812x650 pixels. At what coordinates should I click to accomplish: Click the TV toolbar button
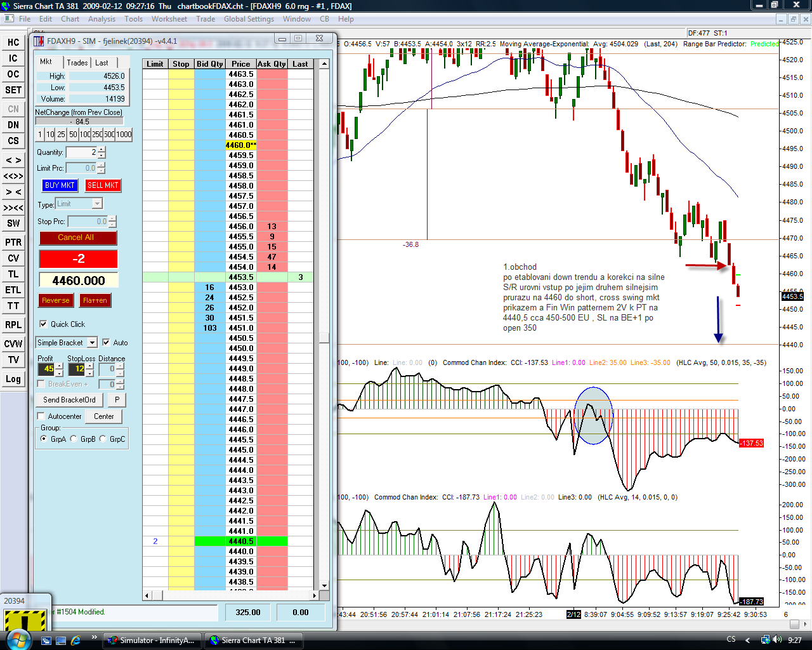[x=13, y=360]
